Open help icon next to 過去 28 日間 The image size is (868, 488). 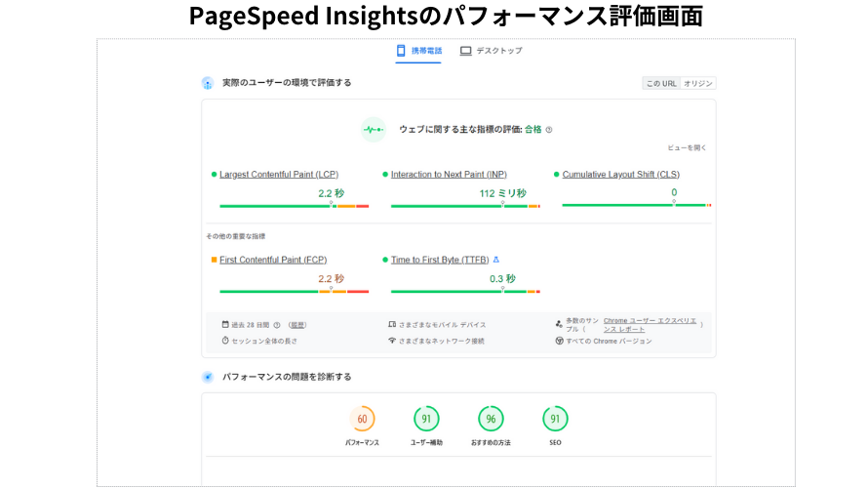tap(277, 325)
